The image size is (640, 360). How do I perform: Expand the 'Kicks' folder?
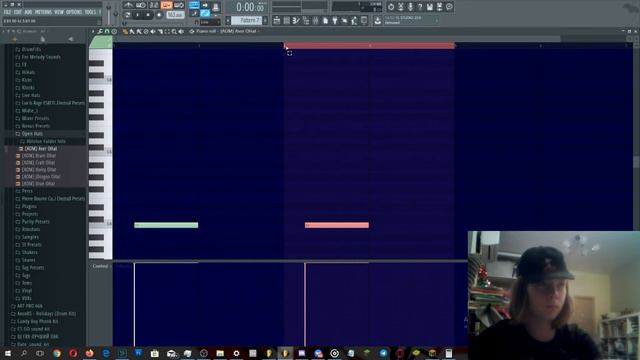click(27, 80)
